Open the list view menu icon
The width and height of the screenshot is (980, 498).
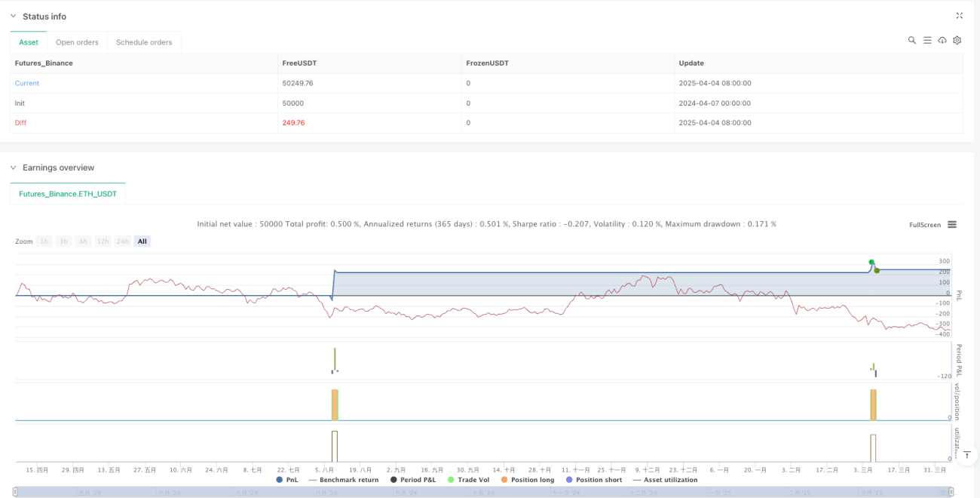coord(927,40)
